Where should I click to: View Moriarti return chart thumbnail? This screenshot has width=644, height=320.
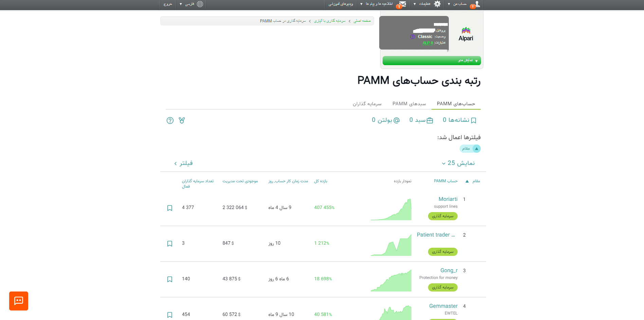point(391,209)
